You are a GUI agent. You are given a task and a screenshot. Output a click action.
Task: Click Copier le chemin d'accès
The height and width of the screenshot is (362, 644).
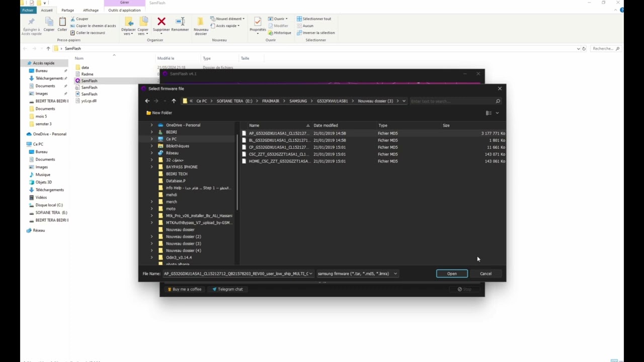coord(93,26)
